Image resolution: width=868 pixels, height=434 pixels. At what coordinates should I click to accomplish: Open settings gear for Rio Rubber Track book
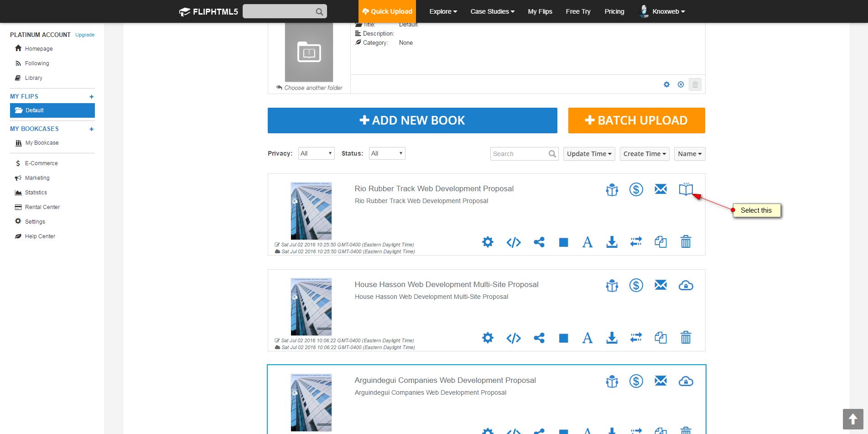coord(488,242)
